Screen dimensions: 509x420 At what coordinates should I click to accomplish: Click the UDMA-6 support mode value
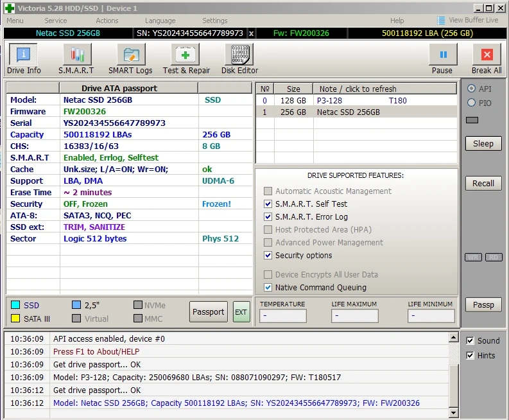[x=218, y=181]
